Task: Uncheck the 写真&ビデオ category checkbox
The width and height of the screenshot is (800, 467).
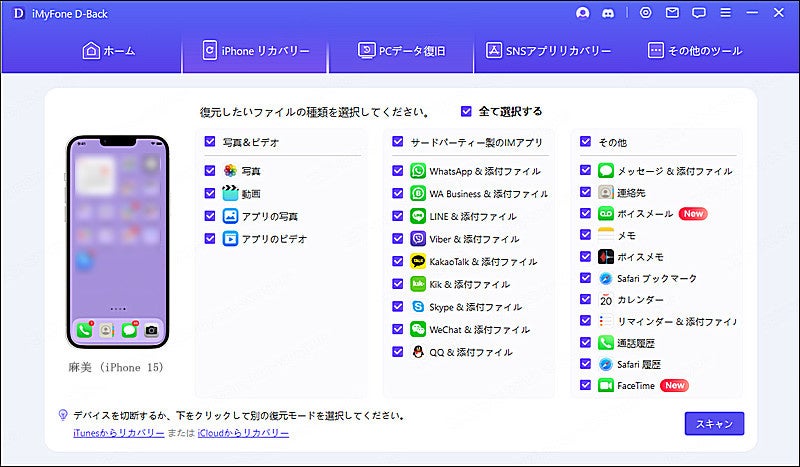Action: (x=210, y=141)
